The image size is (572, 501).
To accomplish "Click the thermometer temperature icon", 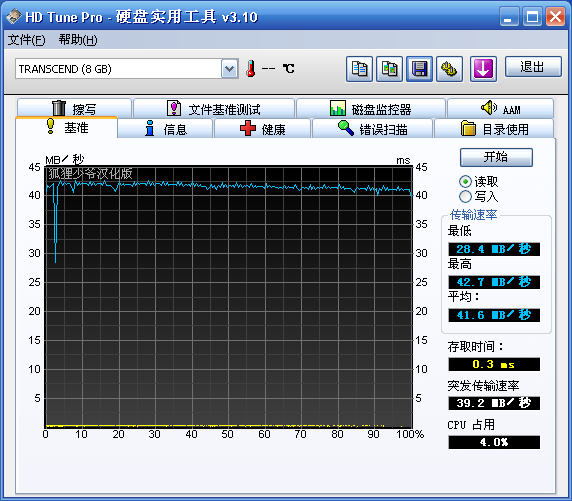I will click(x=251, y=68).
